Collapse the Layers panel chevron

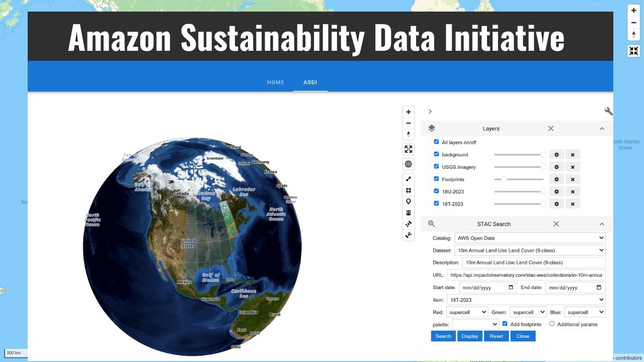tap(602, 129)
